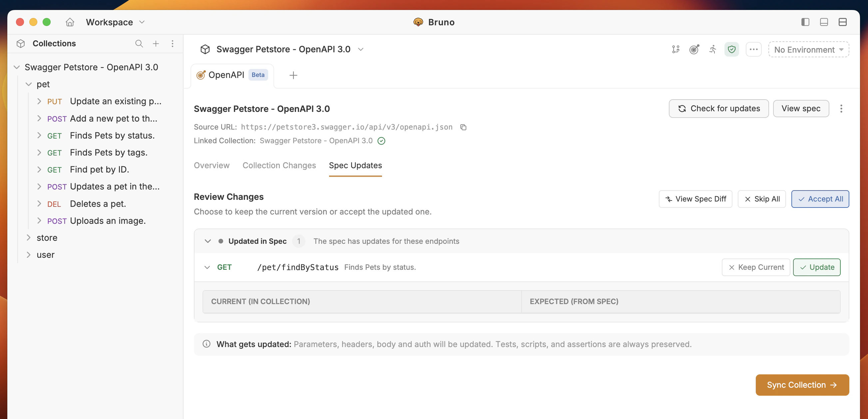Screen dimensions: 868x419
Task: Collapse the Updated in Spec section
Action: 208,241
